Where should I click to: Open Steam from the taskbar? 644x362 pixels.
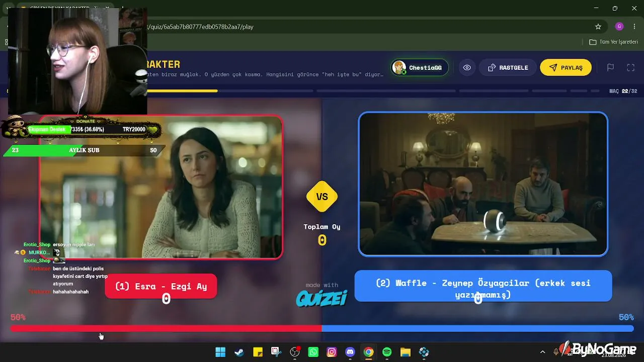pos(239,352)
